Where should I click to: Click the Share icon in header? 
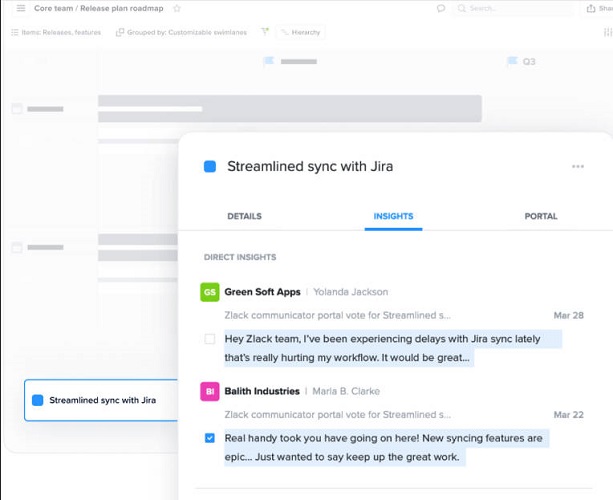click(x=591, y=8)
